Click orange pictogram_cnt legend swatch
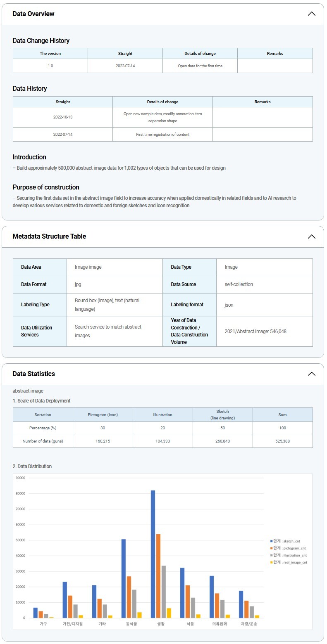Screen dimensions: 327x644 click(x=271, y=548)
